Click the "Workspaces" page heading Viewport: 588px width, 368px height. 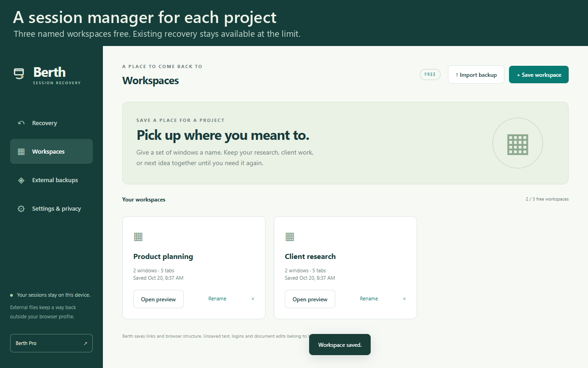tap(151, 80)
